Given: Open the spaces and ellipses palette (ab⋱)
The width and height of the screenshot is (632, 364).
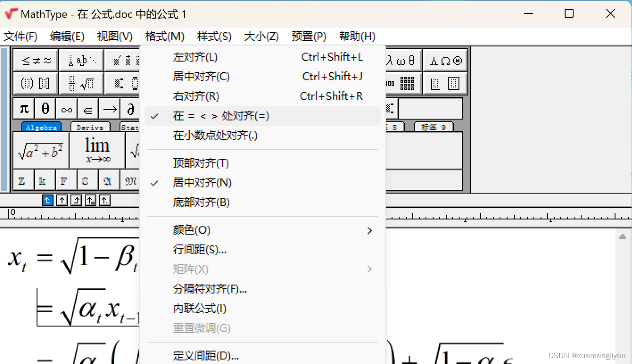Looking at the screenshot, I should coord(81,61).
